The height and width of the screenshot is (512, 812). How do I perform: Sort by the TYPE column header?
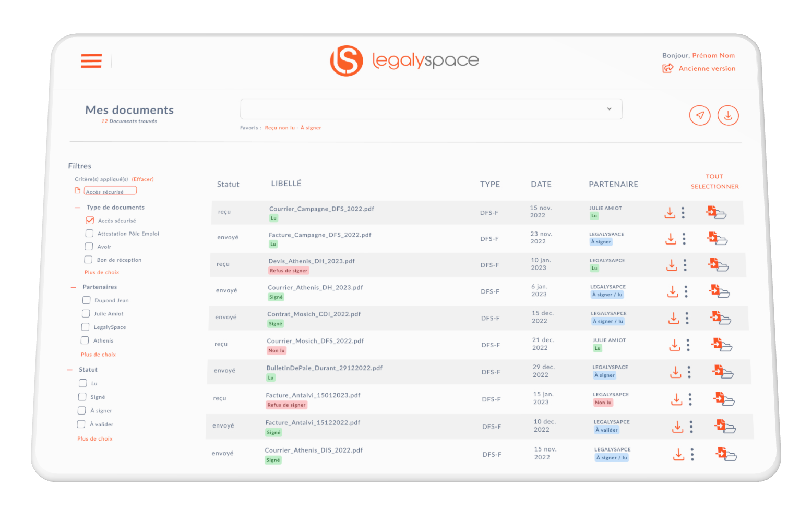[x=490, y=184]
